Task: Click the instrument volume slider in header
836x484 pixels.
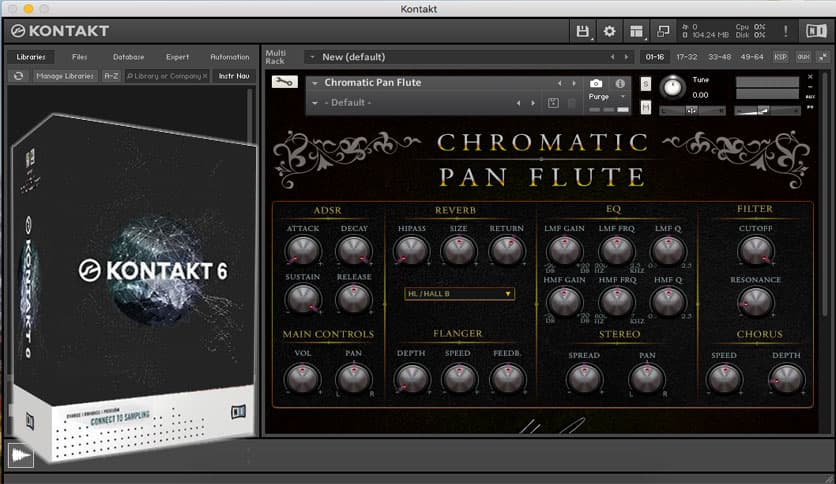Action: click(767, 111)
